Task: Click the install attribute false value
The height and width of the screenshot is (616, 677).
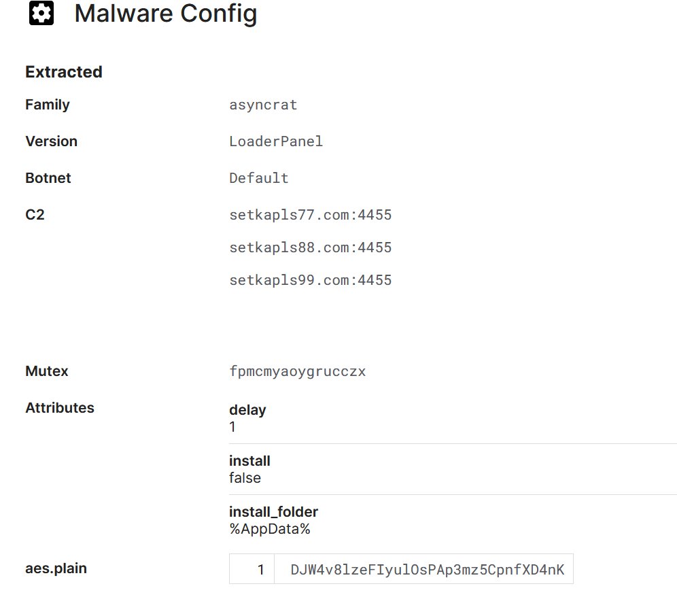Action: pos(245,478)
